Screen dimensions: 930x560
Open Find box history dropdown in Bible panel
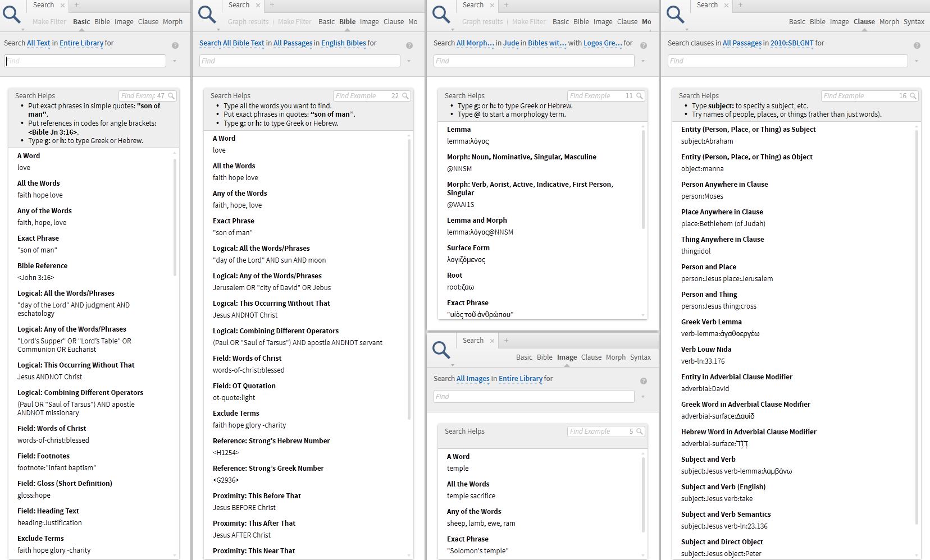[x=409, y=61]
